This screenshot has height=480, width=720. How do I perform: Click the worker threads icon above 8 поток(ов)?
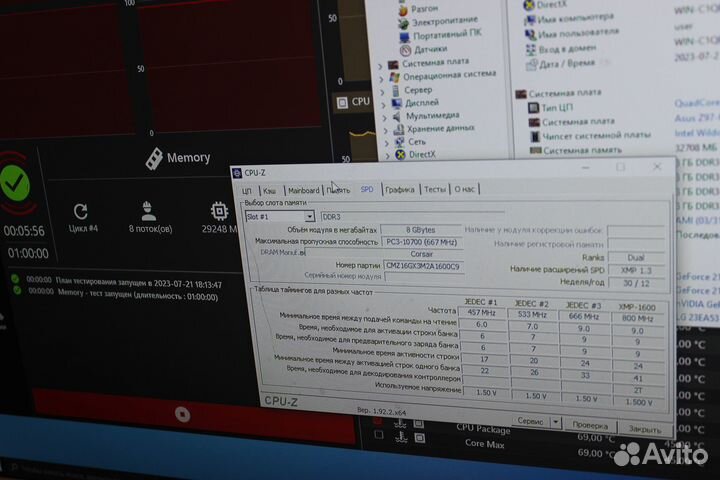click(x=148, y=210)
